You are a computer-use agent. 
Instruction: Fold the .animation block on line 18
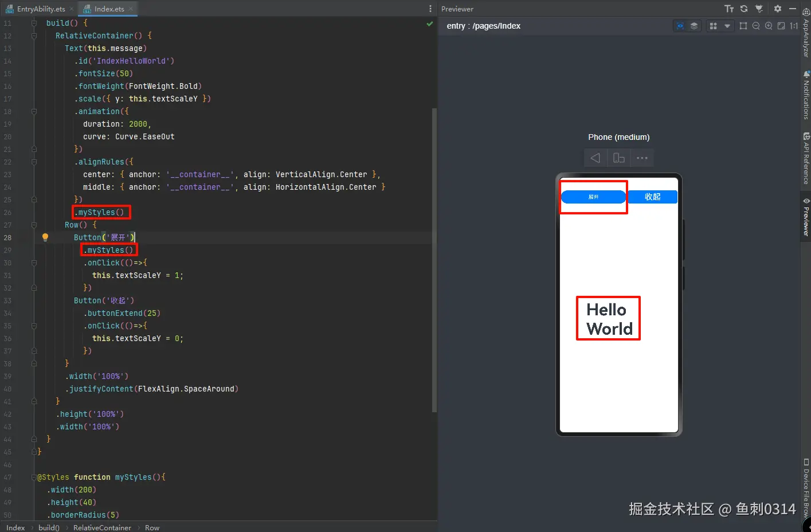pyautogui.click(x=34, y=111)
